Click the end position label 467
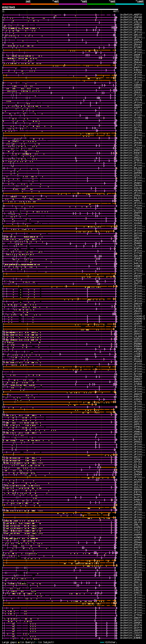Image resolution: width=146 pixels, height=644 pixels. coord(115,11)
